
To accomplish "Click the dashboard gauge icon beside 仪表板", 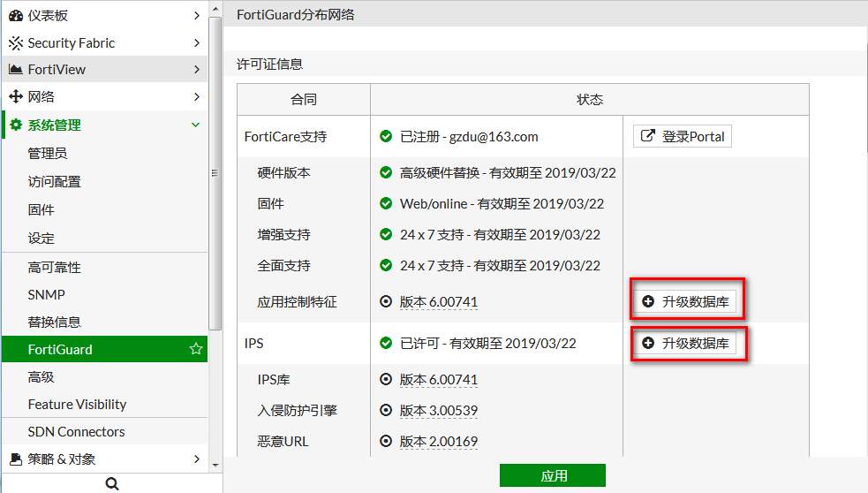I will 16,15.
